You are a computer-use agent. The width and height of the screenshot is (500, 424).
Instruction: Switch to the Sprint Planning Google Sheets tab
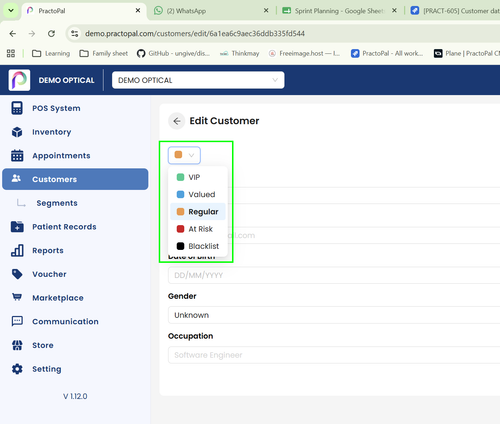(339, 11)
